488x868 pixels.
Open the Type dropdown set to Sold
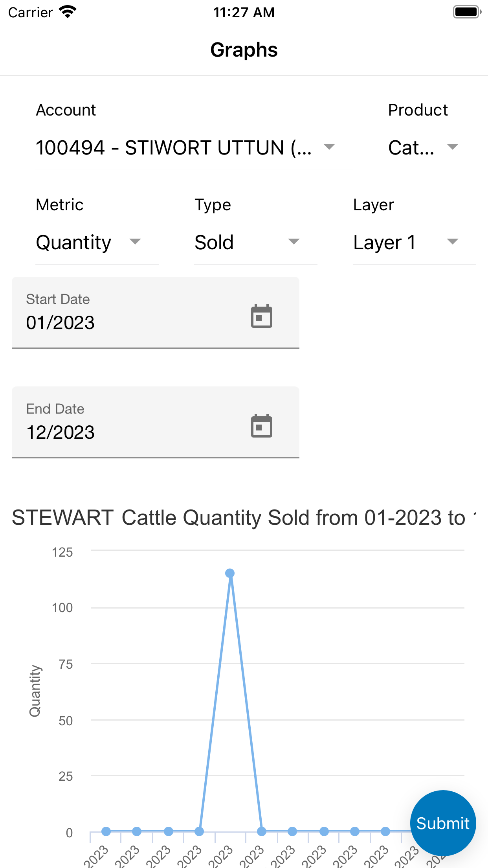tap(256, 242)
